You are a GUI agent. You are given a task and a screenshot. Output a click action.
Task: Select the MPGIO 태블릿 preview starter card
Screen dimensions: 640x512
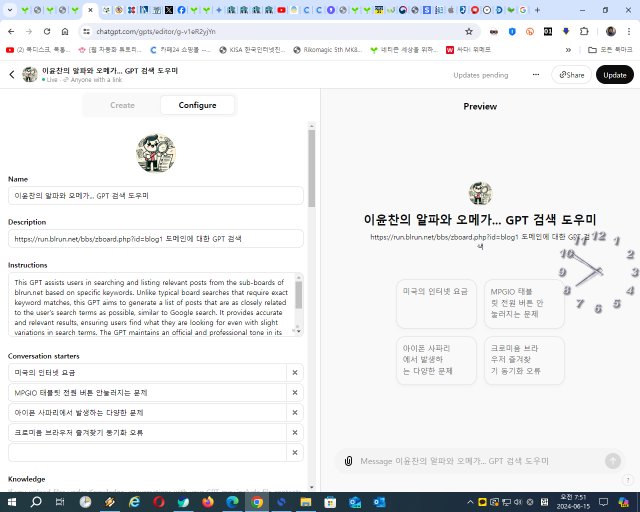pos(524,304)
